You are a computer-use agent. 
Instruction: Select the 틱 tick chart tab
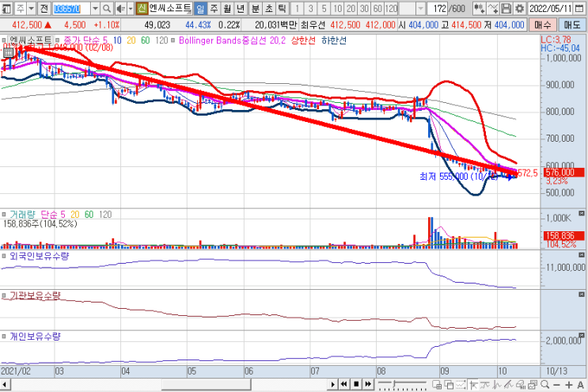point(283,8)
